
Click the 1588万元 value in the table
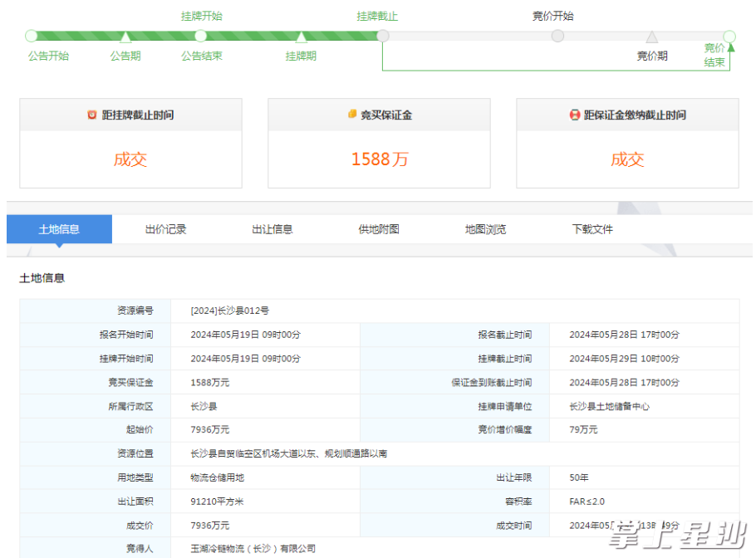click(x=209, y=383)
